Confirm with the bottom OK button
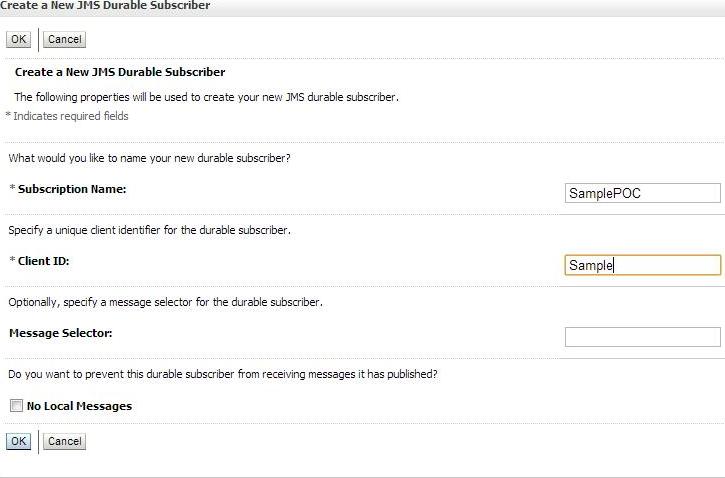Viewport: 725px width, 478px height. (18, 441)
